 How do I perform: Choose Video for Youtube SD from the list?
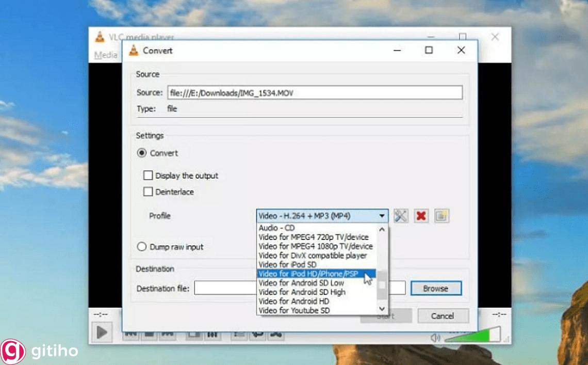point(293,310)
